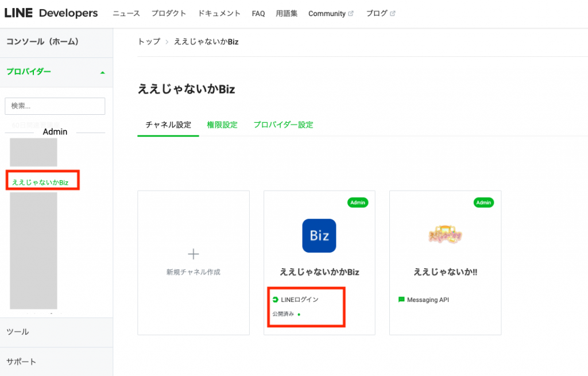The height and width of the screenshot is (376, 588).
Task: Open the 用語集 glossary link
Action: (x=287, y=14)
